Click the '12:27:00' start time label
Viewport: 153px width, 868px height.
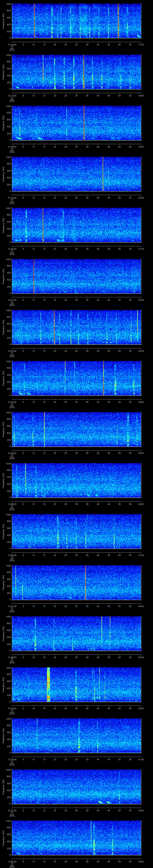[x=12, y=606]
